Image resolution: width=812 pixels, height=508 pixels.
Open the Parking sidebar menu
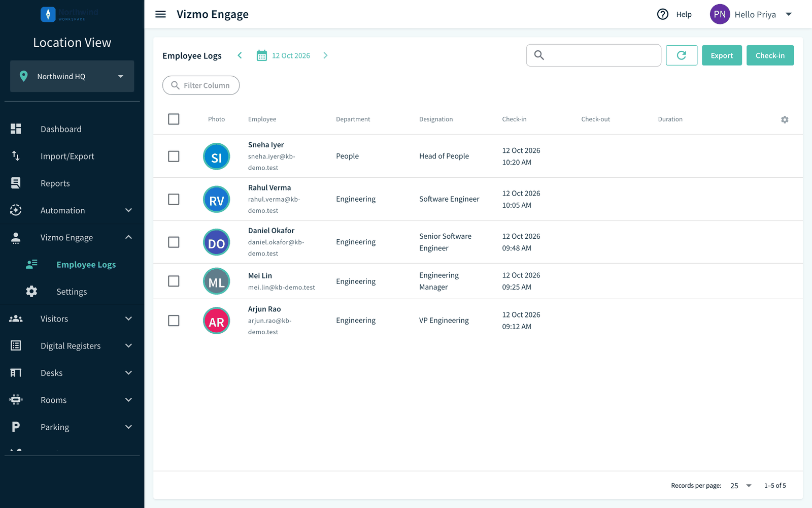click(72, 427)
